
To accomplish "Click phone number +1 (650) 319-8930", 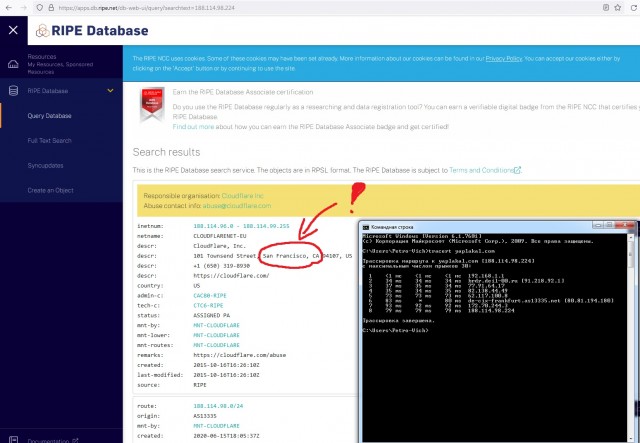I will coord(222,266).
